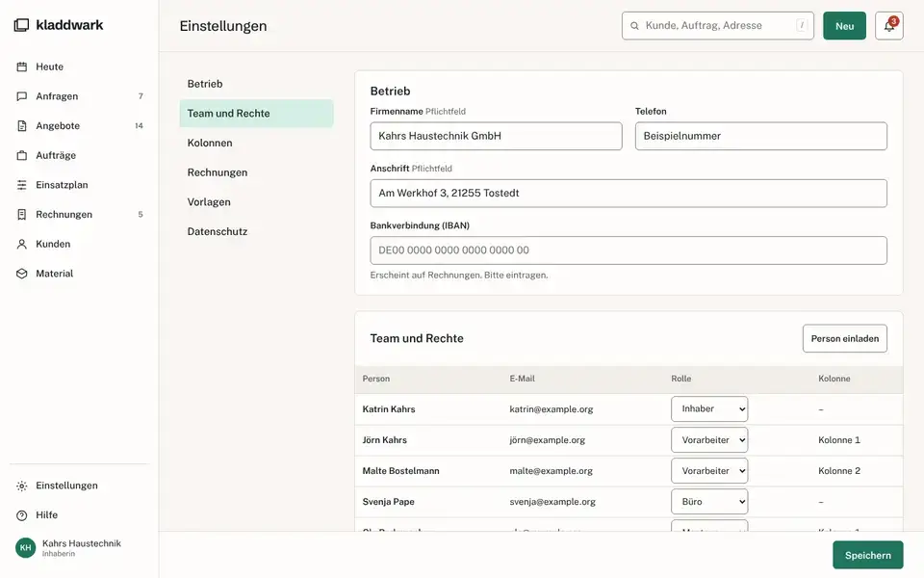Focus the Kunde, Auftrag, Adresse search field
Image resolution: width=924 pixels, height=578 pixels.
(718, 26)
